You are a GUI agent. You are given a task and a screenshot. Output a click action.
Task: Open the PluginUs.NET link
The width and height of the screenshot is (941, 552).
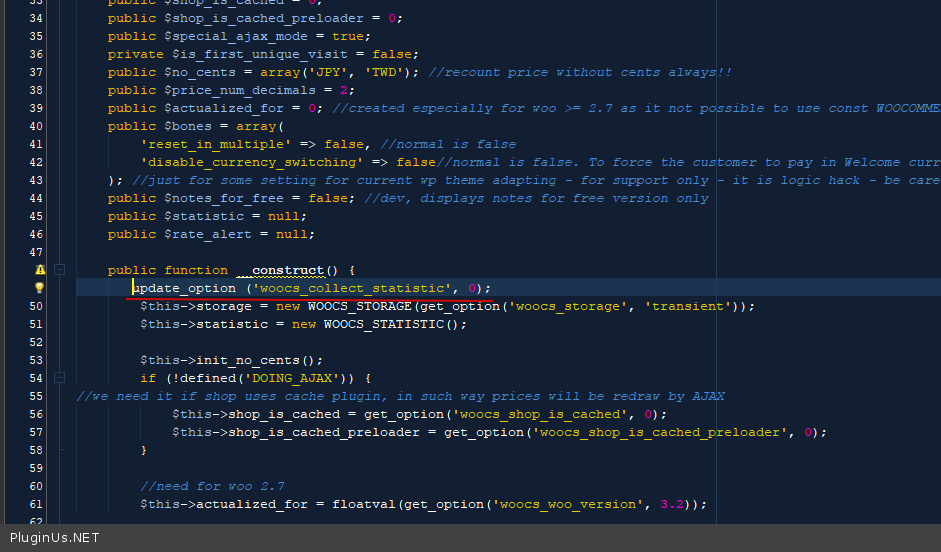coord(54,538)
